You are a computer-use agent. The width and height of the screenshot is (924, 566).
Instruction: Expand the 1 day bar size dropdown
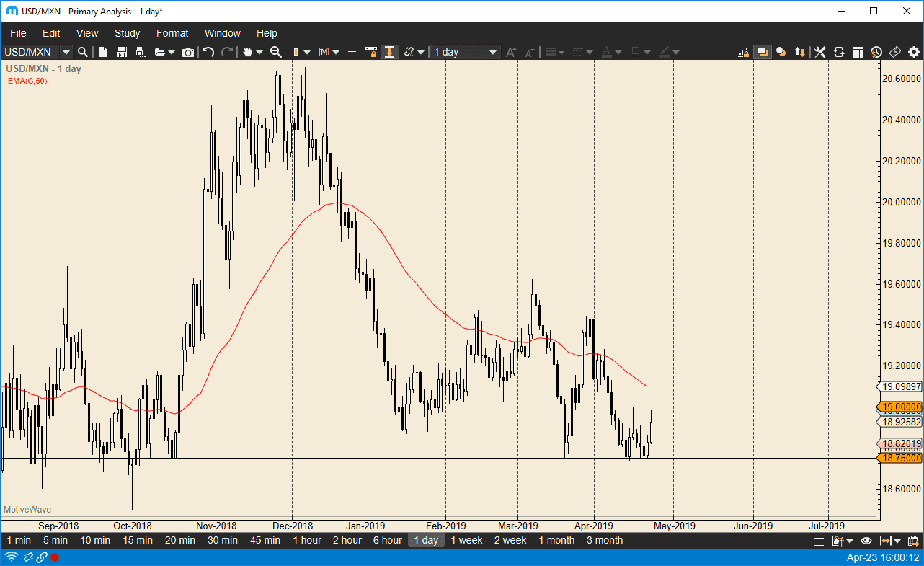pyautogui.click(x=493, y=52)
